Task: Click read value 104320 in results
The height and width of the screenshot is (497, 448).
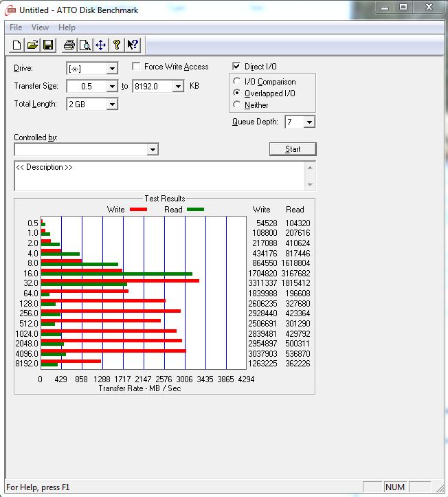Action: tap(298, 223)
